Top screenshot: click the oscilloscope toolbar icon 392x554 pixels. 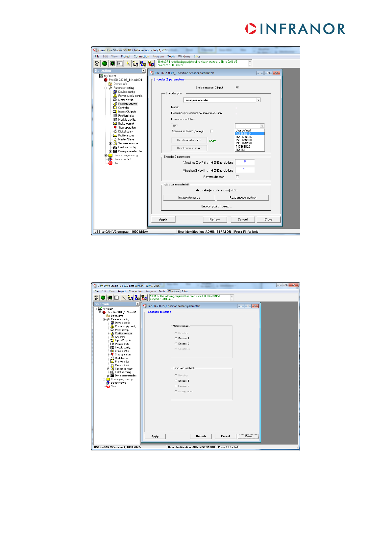(x=112, y=63)
